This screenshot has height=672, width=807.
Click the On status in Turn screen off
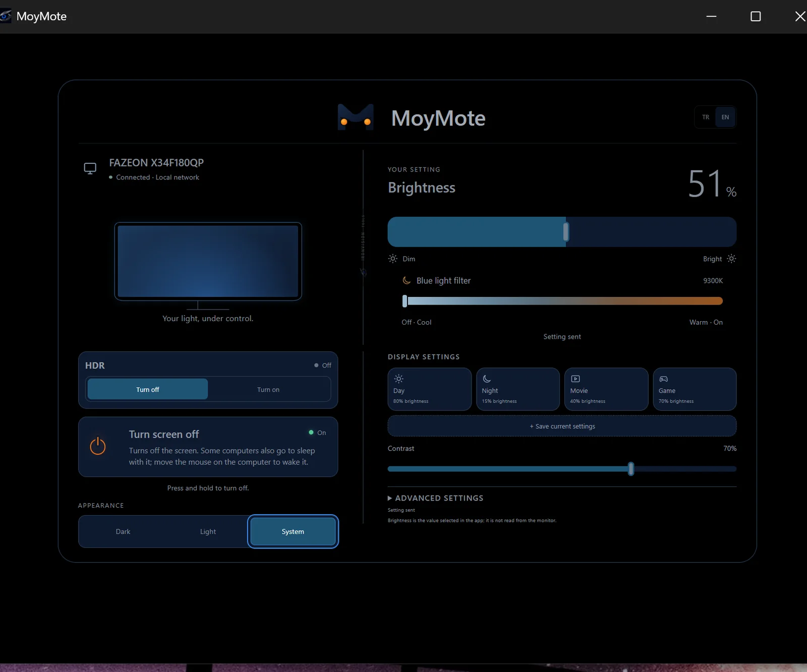[x=318, y=433]
